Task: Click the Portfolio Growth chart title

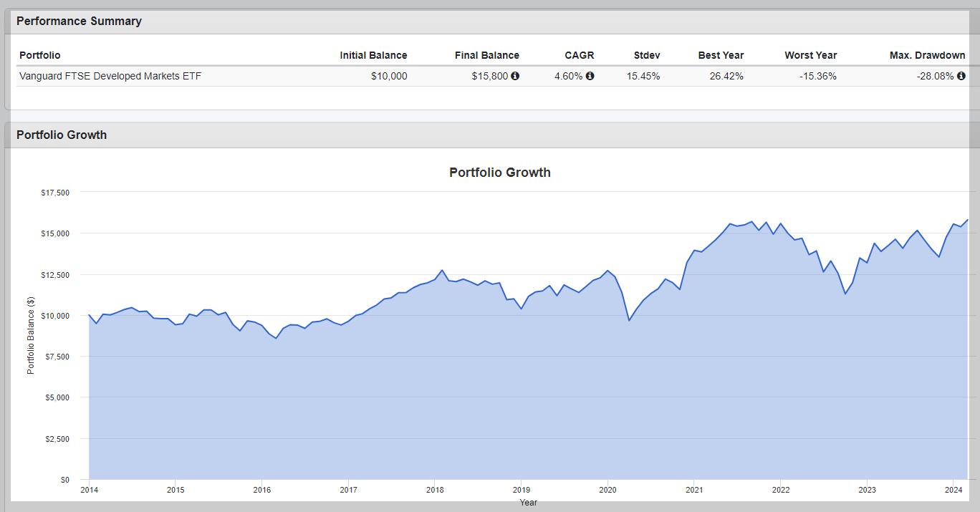Action: click(500, 172)
